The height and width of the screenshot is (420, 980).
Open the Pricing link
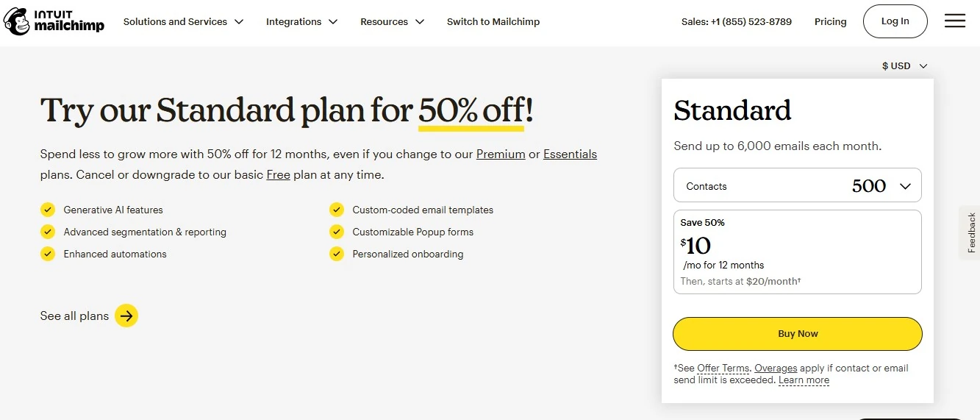(x=830, y=22)
